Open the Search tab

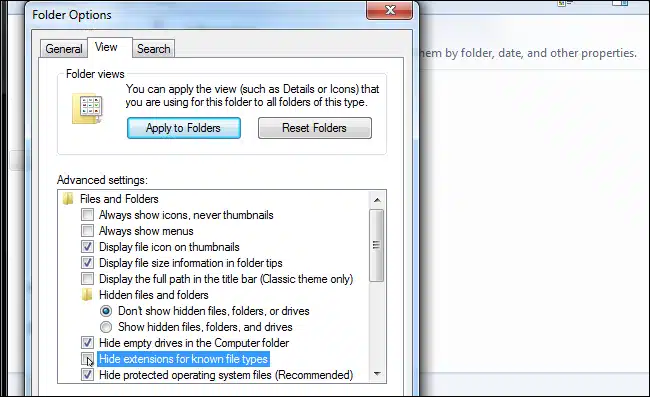point(153,49)
